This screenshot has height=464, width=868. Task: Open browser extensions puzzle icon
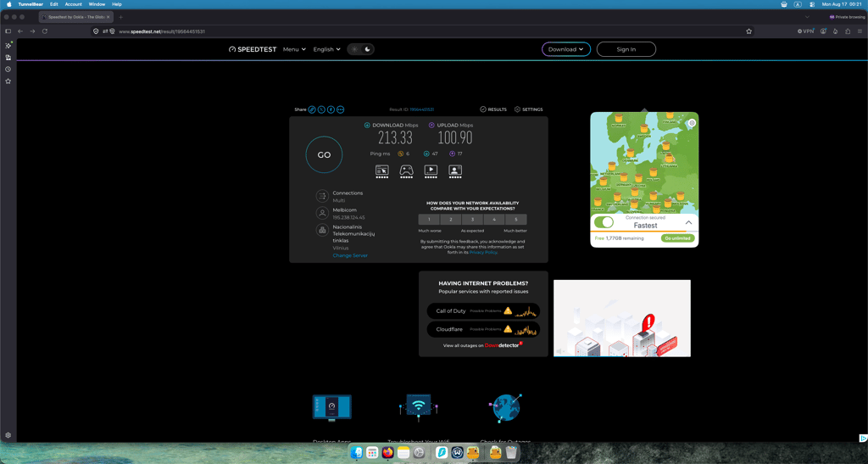tap(848, 31)
